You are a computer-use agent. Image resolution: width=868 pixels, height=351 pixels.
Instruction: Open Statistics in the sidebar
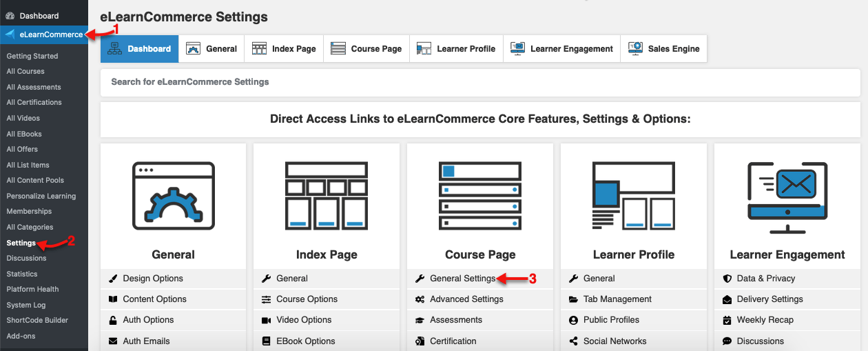(x=22, y=274)
